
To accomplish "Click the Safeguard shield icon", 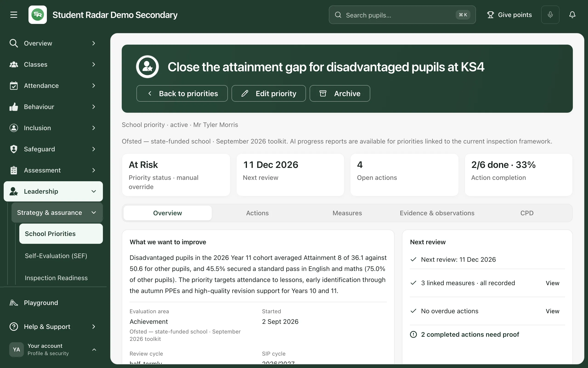I will 14,149.
